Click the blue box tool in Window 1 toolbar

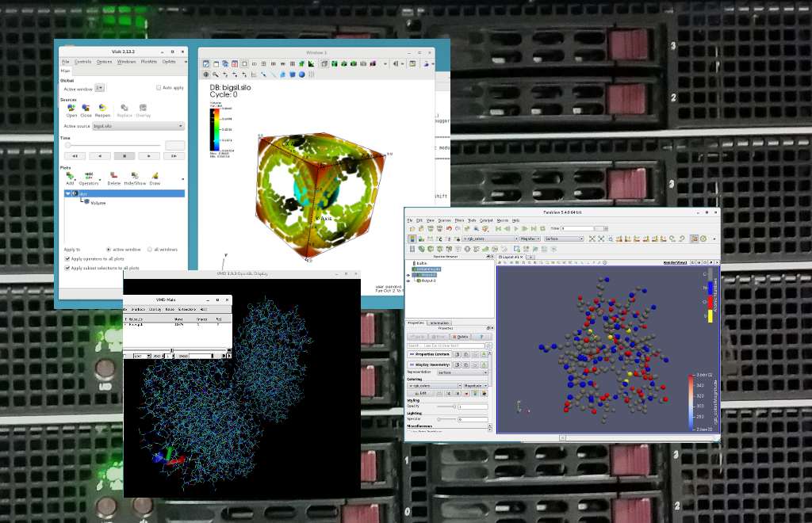[293, 74]
